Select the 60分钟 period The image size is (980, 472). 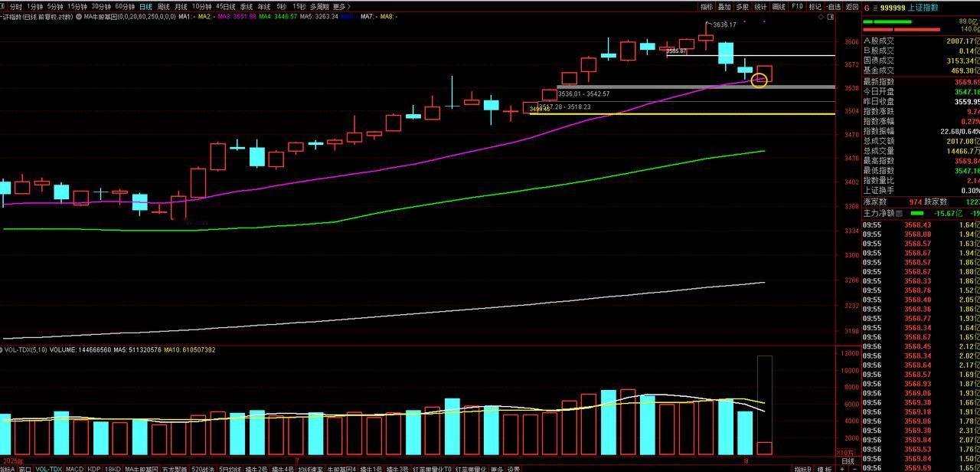click(125, 6)
